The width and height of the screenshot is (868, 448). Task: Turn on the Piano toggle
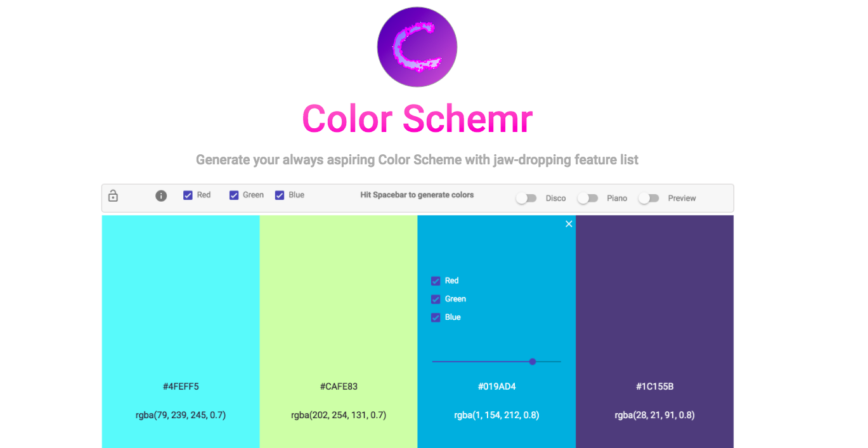588,199
